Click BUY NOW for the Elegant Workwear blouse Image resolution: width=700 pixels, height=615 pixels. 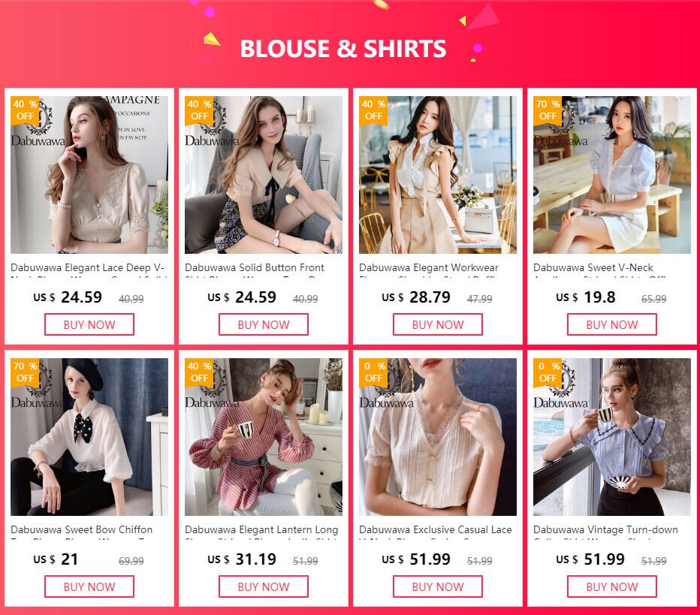(x=437, y=324)
